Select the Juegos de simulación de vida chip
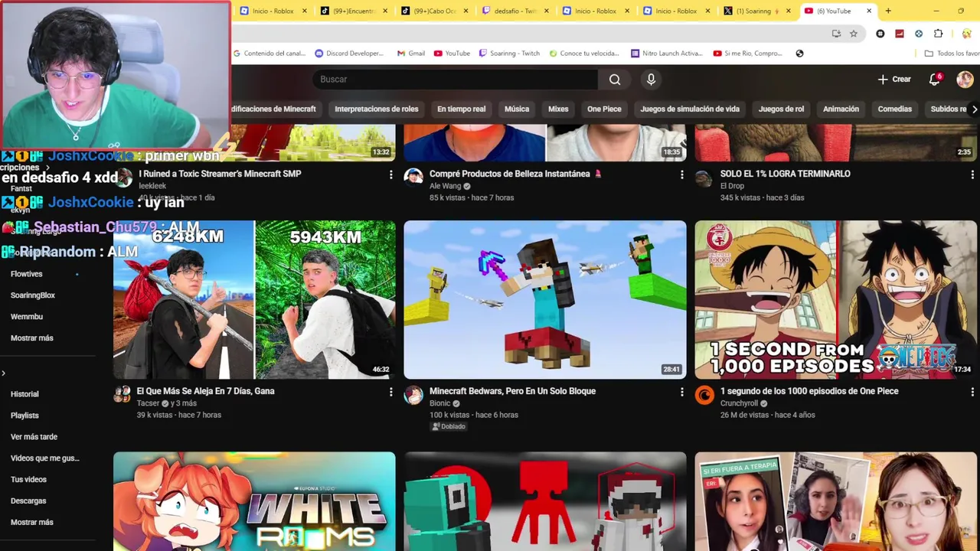980x551 pixels. click(690, 109)
